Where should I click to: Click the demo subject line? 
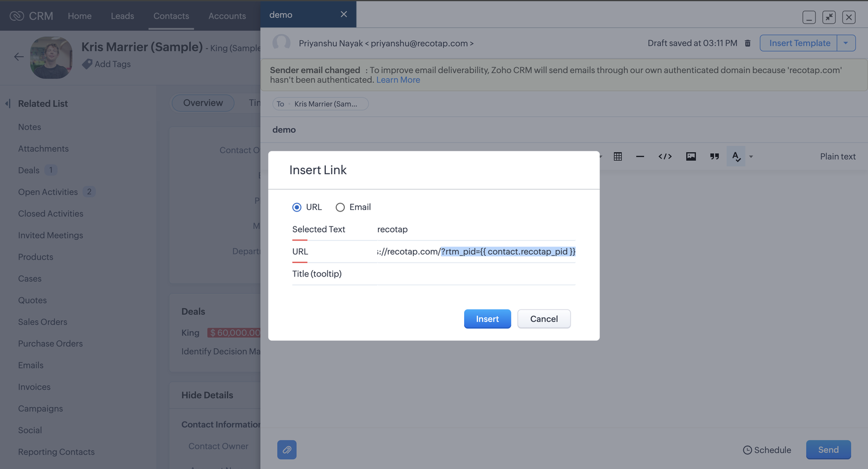coord(284,130)
